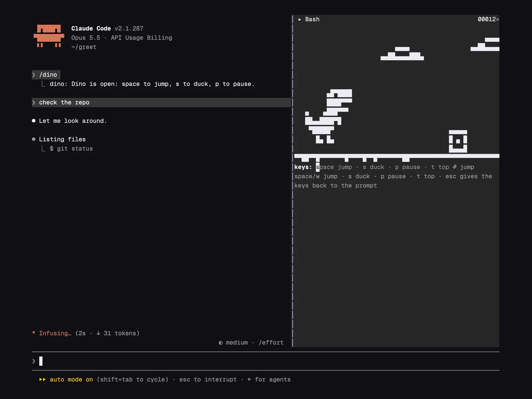Click the Bash panel play triangle

(x=300, y=20)
